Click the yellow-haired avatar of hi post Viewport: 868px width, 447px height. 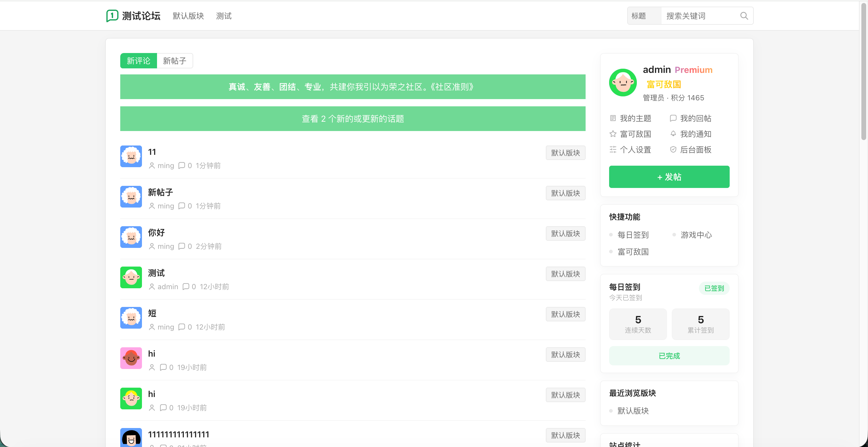[x=131, y=399]
